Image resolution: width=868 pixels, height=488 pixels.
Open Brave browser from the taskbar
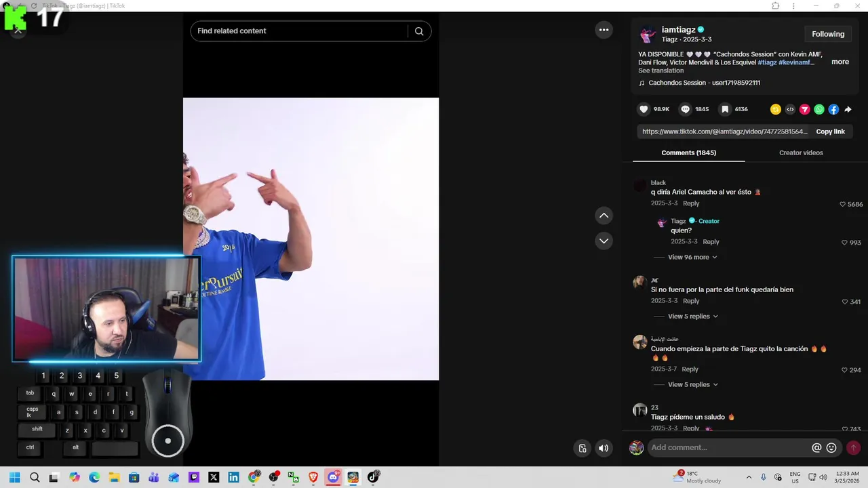313,477
